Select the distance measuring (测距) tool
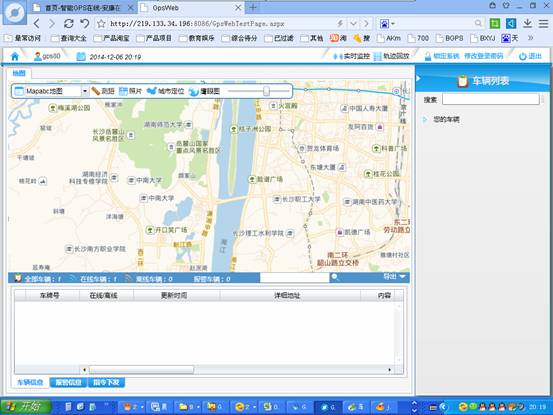553x415 pixels. pyautogui.click(x=103, y=91)
